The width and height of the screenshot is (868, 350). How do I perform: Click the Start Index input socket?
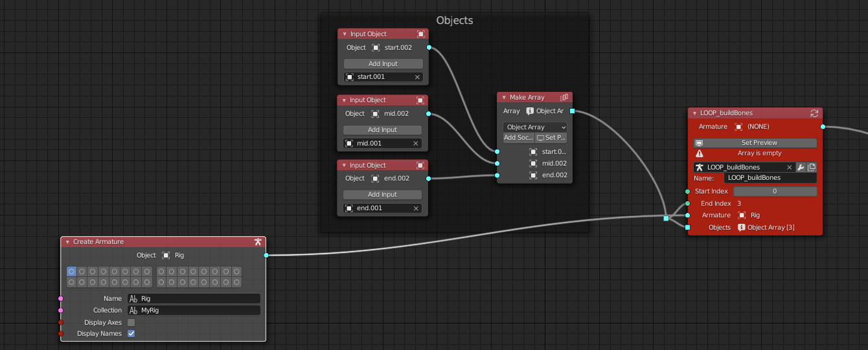tap(687, 191)
